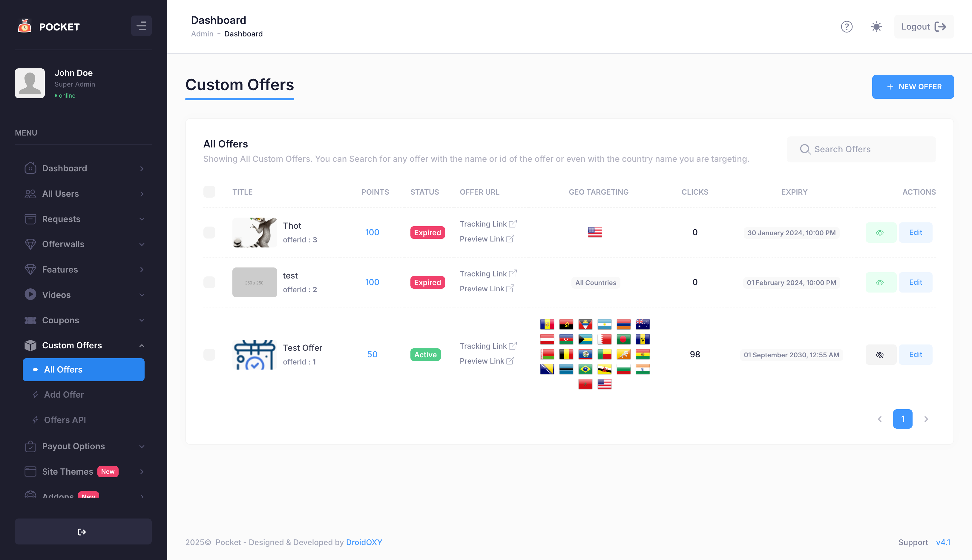Select Offers API in the sidebar
Viewport: 972px width, 560px height.
[x=65, y=420]
